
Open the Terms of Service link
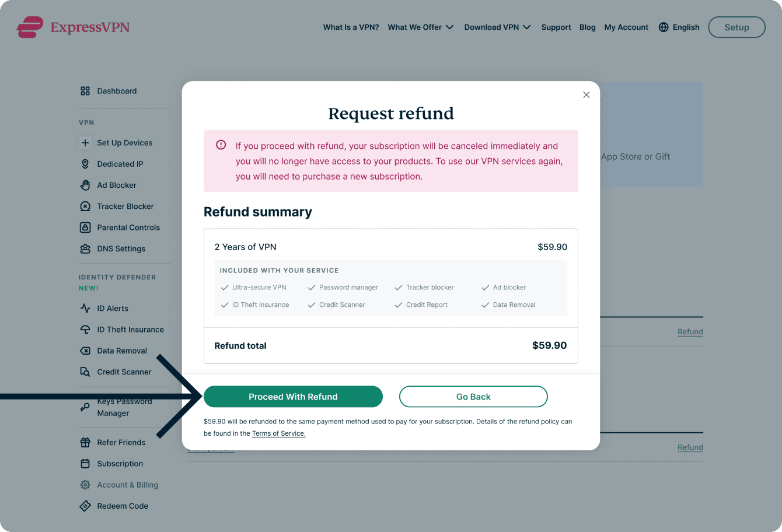(x=278, y=433)
